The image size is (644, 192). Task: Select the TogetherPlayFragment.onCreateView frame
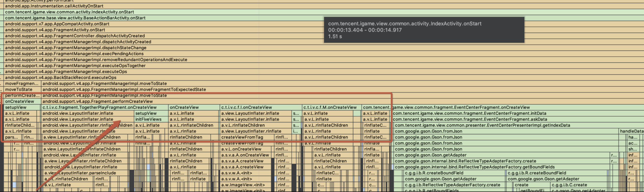click(x=105, y=108)
